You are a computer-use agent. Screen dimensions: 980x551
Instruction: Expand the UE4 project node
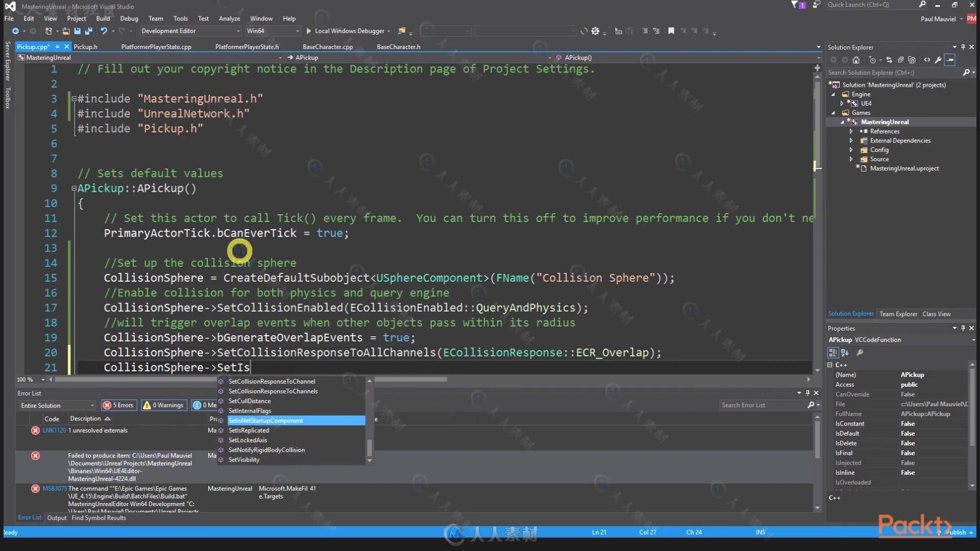click(x=842, y=104)
